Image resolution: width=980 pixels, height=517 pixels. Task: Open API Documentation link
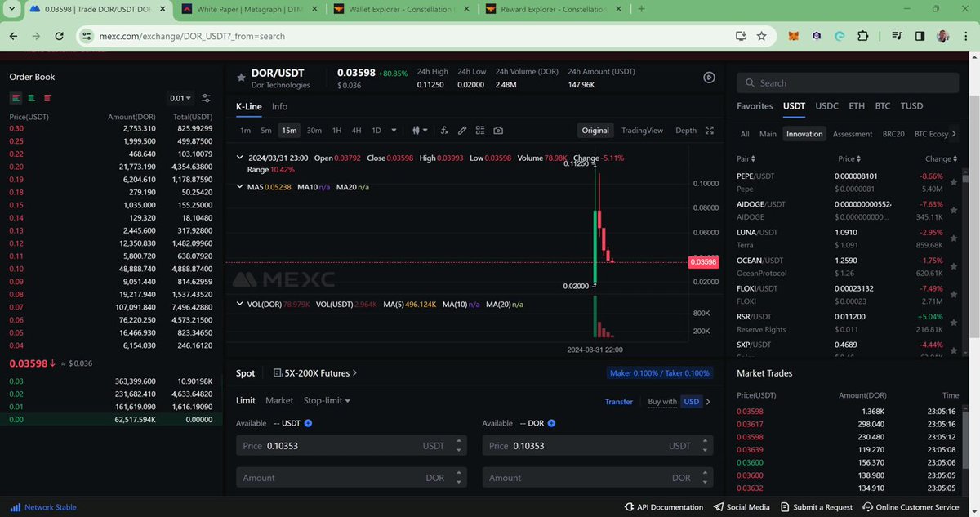tap(663, 507)
